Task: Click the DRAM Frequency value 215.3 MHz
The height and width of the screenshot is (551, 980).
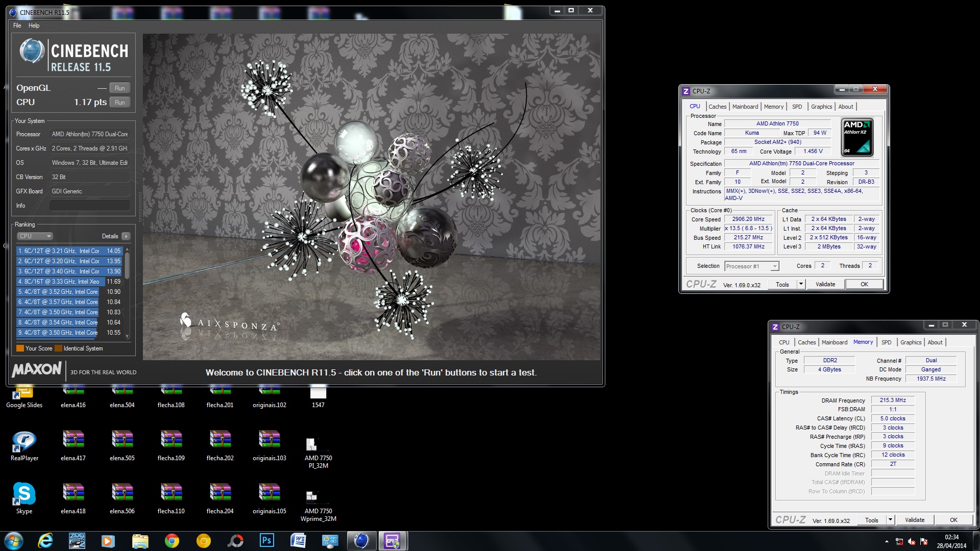Action: (893, 400)
